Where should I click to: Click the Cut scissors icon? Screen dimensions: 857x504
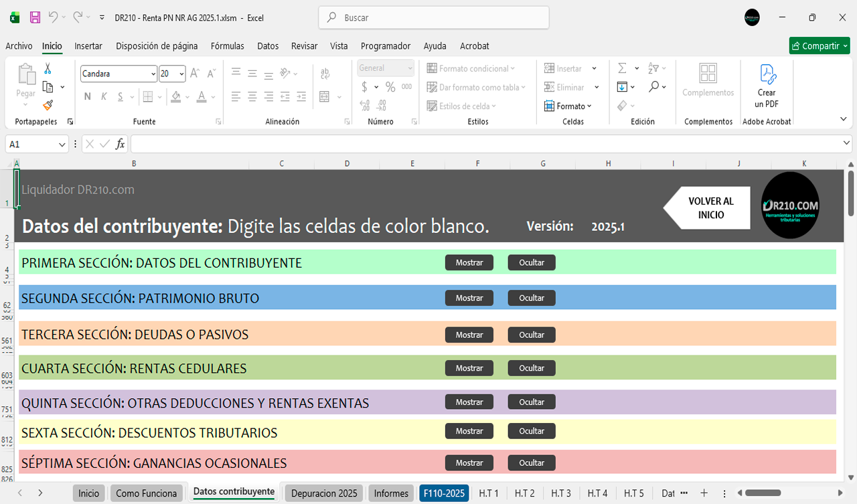pyautogui.click(x=48, y=68)
